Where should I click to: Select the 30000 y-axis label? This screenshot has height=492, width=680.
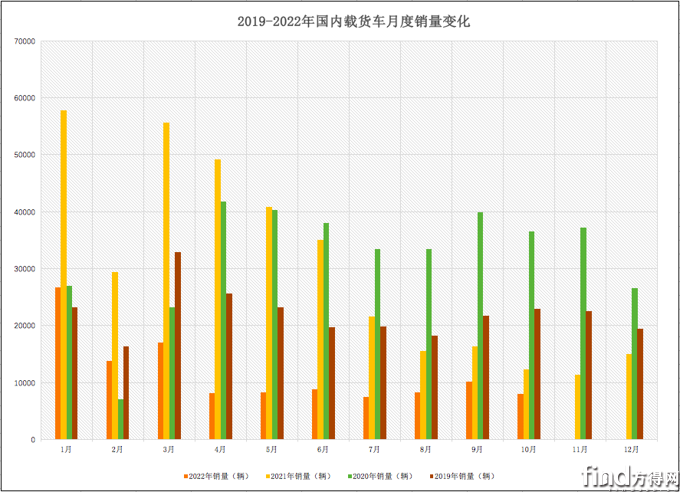click(x=25, y=269)
